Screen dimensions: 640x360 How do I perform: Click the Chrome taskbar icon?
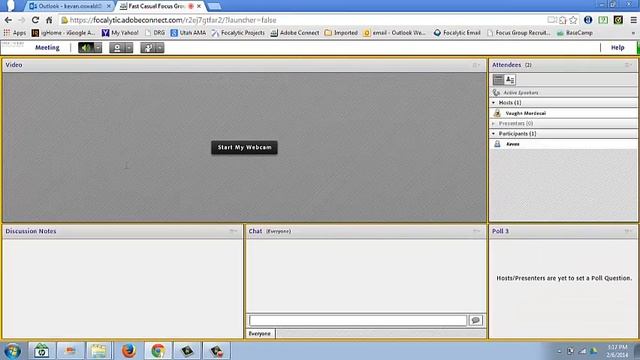click(158, 351)
